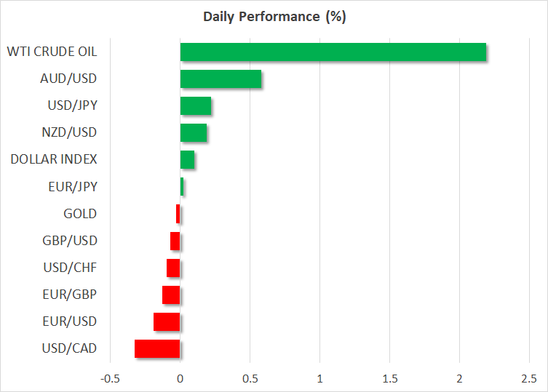Click the red EUR/GBP bar

tap(171, 295)
